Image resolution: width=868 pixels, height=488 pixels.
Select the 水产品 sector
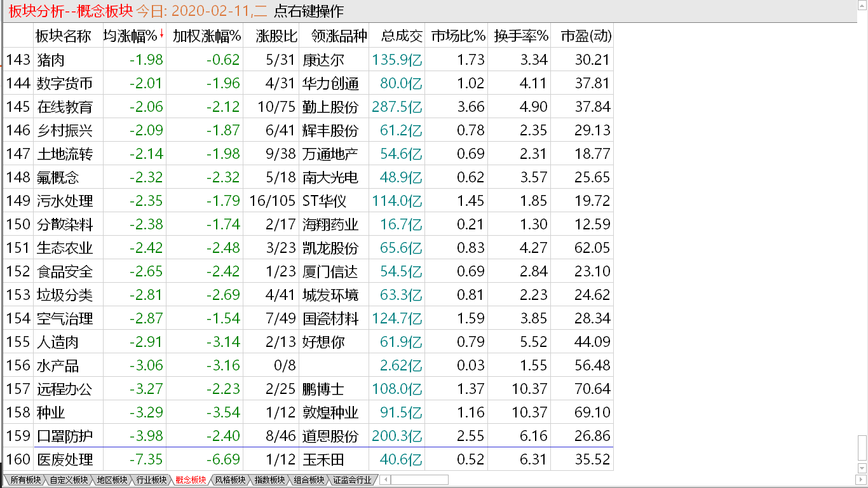(x=58, y=365)
